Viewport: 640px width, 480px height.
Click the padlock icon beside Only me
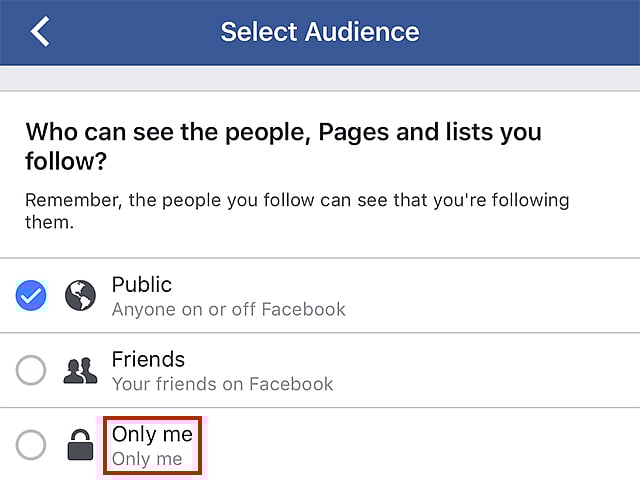click(x=80, y=444)
